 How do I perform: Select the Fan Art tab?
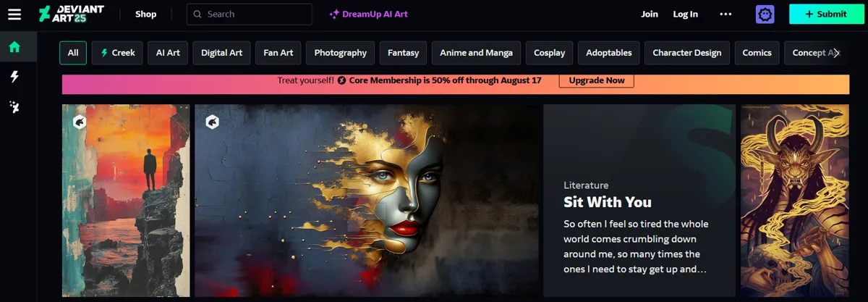click(x=278, y=53)
